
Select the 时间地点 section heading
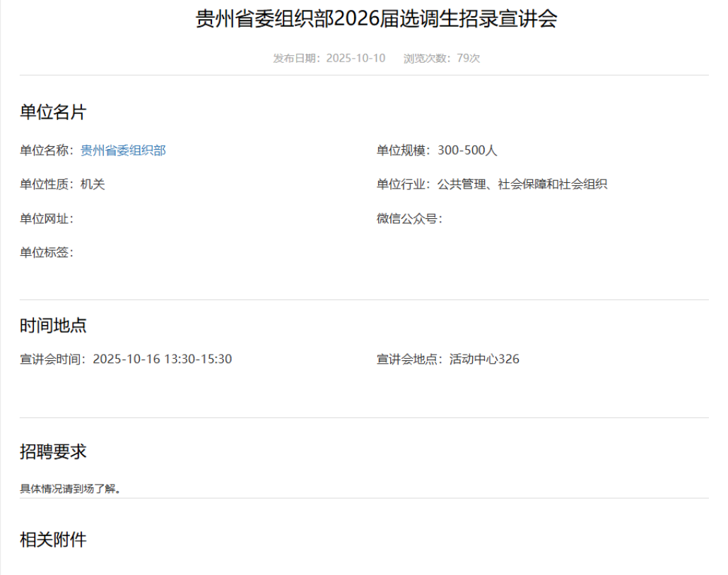point(53,326)
